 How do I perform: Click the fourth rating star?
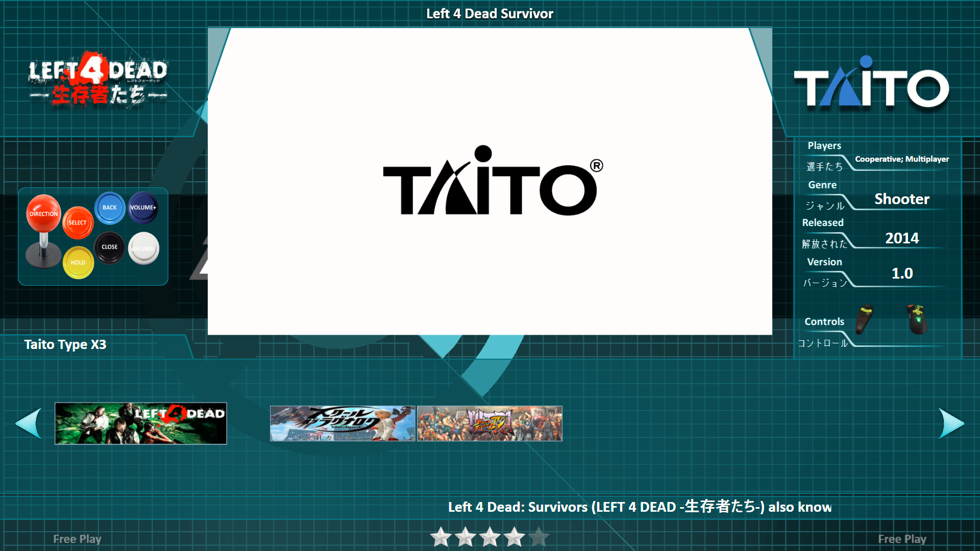click(x=514, y=537)
